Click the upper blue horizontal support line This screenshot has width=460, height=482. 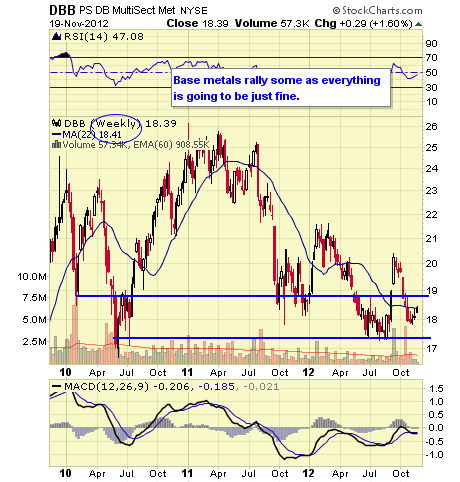[x=252, y=296]
